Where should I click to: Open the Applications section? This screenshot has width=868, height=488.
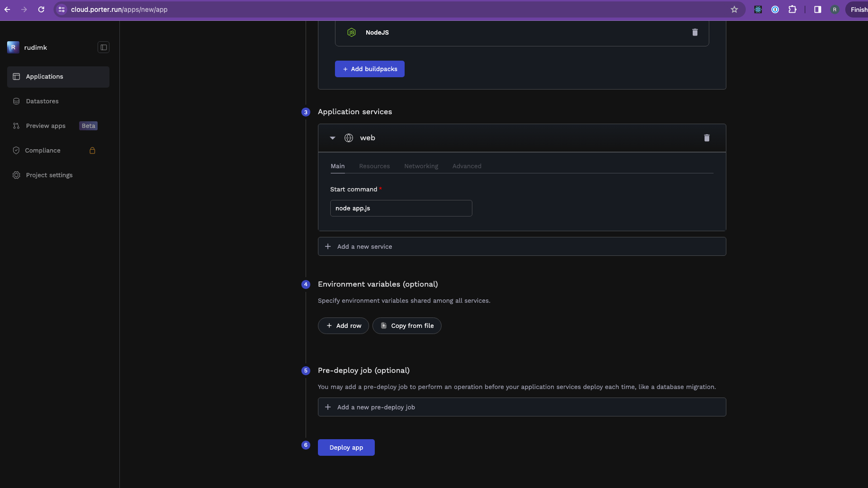click(58, 77)
